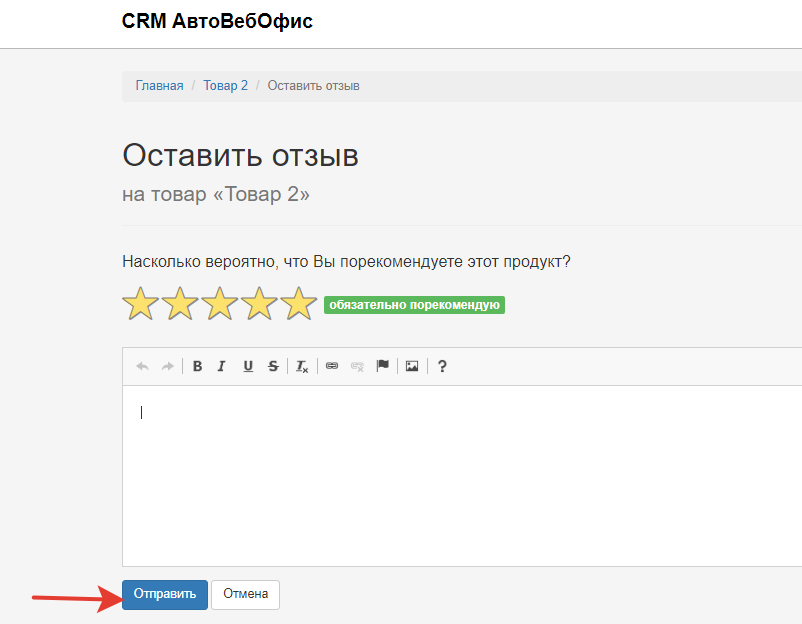Click the Remove Format icon

pos(302,367)
